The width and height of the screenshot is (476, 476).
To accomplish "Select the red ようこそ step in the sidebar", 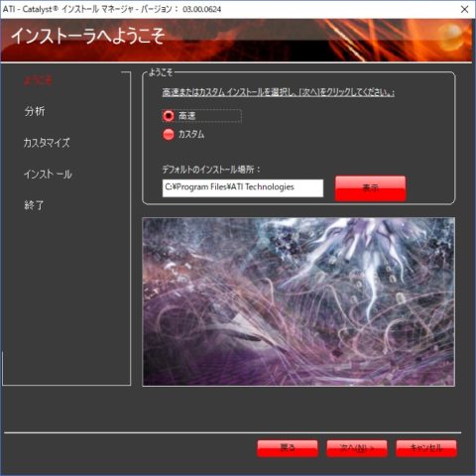I will pos(38,80).
